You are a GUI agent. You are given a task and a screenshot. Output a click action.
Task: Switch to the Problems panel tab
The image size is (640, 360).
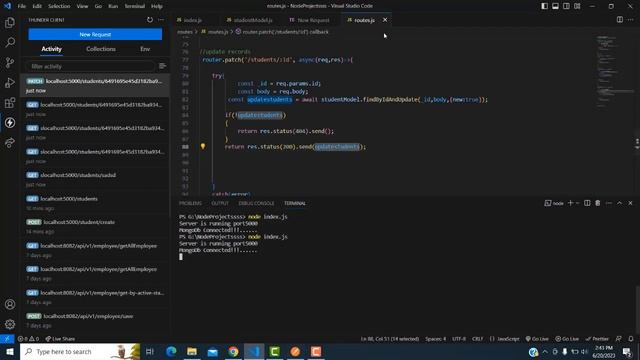point(190,203)
